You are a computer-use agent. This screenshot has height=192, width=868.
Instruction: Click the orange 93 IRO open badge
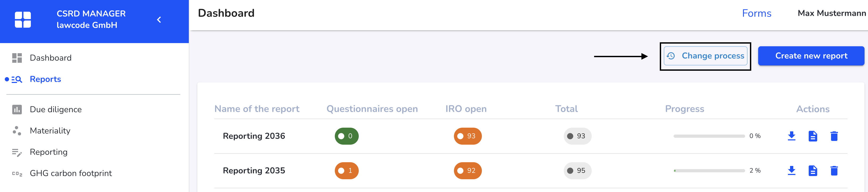(467, 136)
